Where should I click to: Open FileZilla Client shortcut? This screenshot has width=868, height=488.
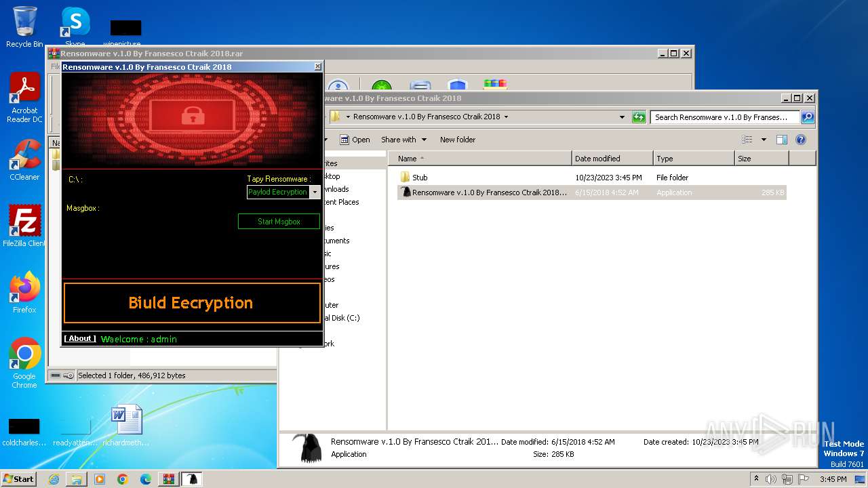point(24,226)
